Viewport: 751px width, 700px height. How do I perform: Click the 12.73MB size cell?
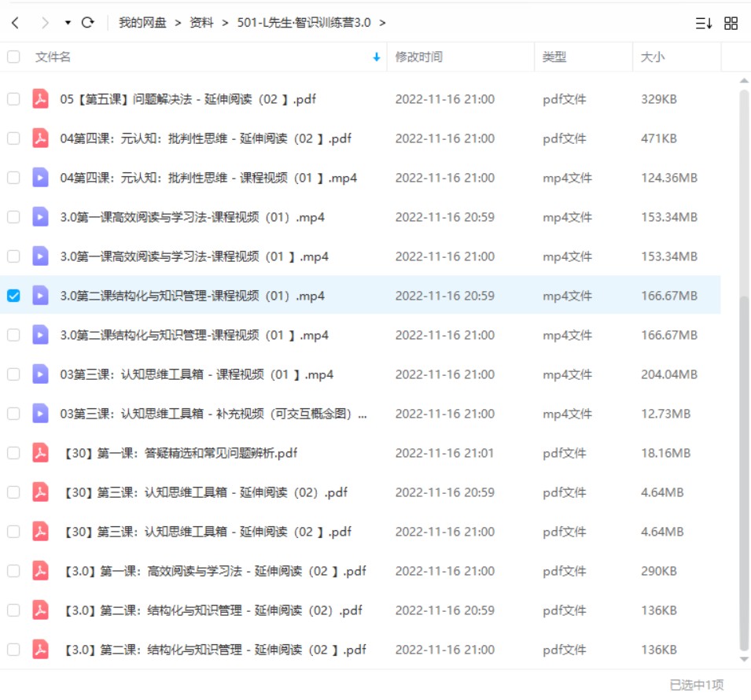[x=666, y=414]
